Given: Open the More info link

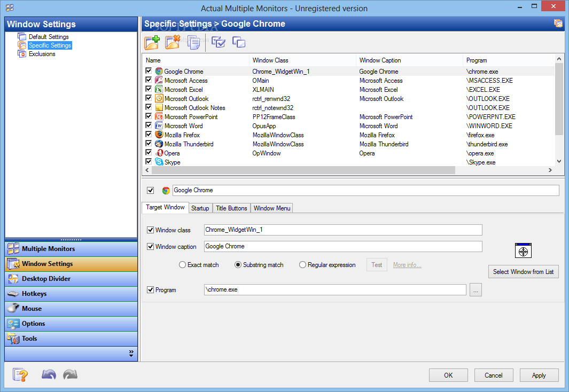Looking at the screenshot, I should click(x=407, y=265).
